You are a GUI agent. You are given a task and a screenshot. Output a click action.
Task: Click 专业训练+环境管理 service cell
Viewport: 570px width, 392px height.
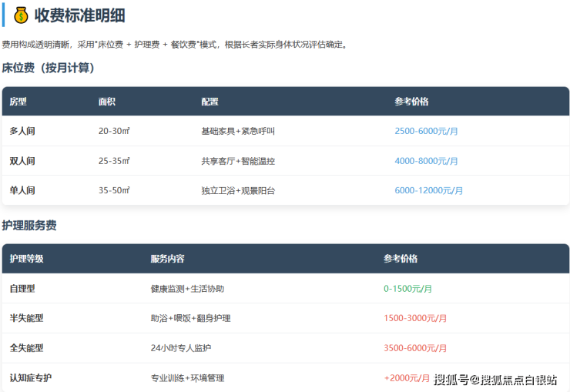pyautogui.click(x=187, y=378)
